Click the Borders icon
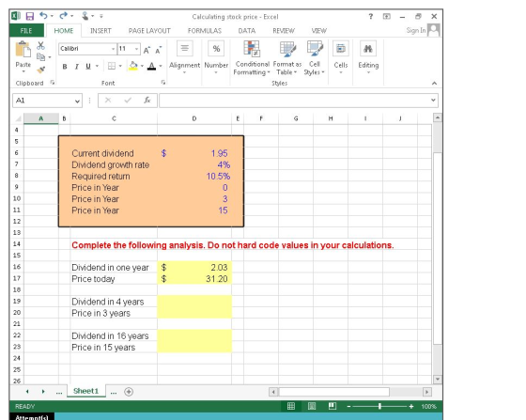 (112, 66)
